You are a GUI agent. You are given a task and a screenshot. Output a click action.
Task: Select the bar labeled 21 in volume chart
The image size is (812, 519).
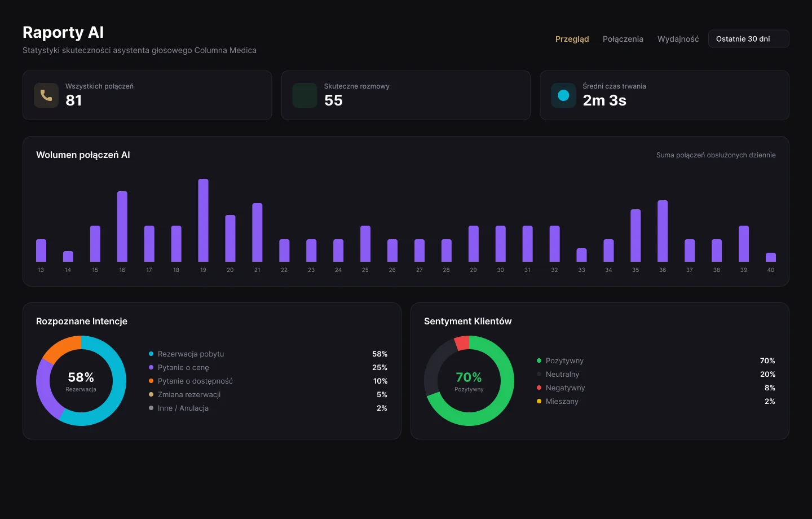point(257,232)
